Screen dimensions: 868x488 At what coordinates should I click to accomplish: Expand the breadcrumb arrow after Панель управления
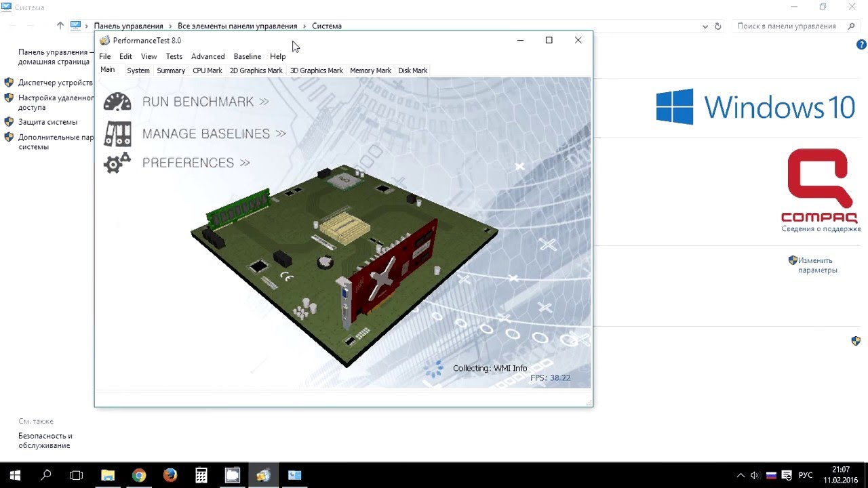click(x=170, y=26)
